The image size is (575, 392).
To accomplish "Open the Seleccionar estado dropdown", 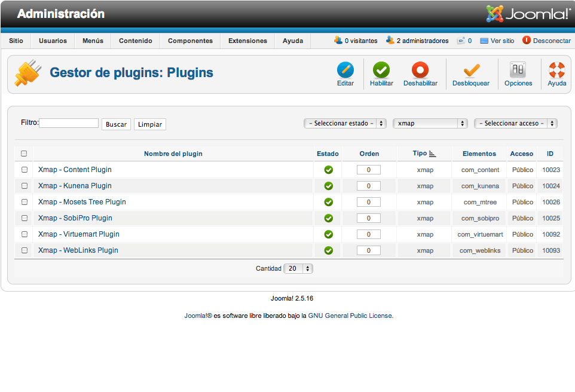I will 345,124.
